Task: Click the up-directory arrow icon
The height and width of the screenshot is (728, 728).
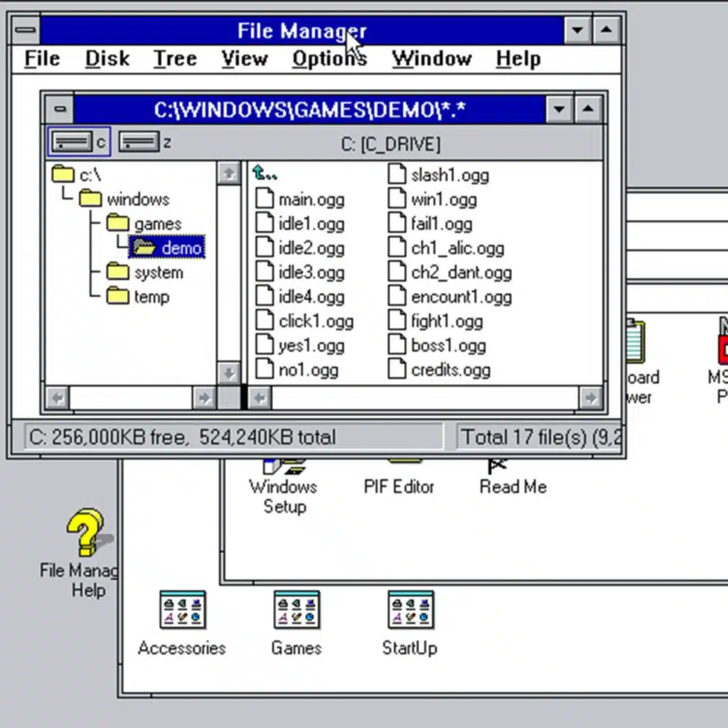Action: [265, 173]
